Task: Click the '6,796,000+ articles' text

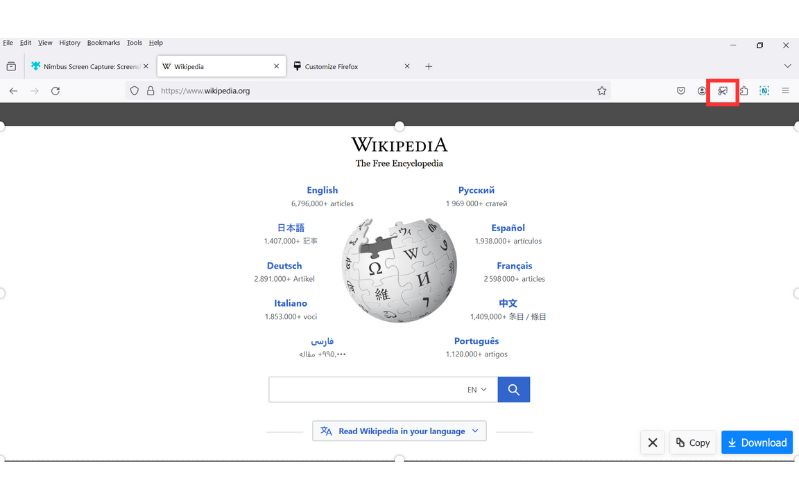Action: [x=322, y=203]
